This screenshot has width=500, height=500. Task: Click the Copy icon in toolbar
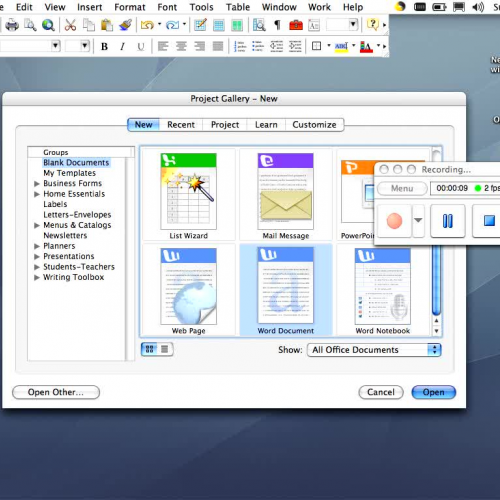89,25
